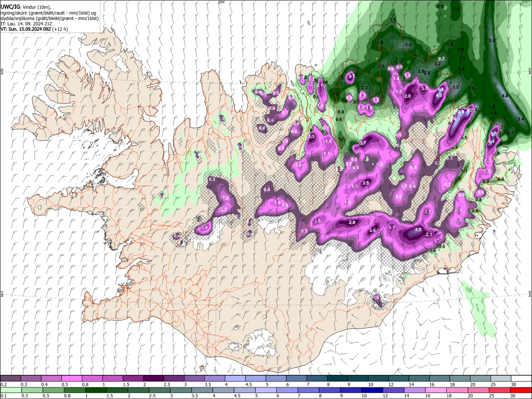Pick the rain scale swatch between 14 and 16
The width and height of the screenshot is (532, 399).
coord(415,390)
